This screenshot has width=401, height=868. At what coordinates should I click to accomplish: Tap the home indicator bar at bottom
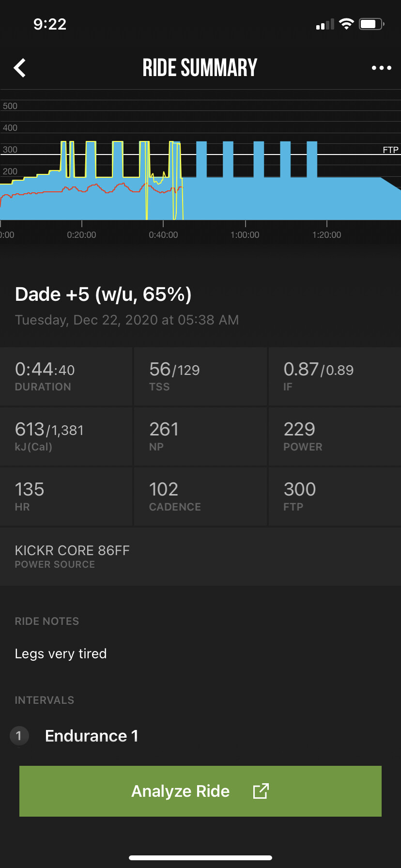click(x=200, y=858)
